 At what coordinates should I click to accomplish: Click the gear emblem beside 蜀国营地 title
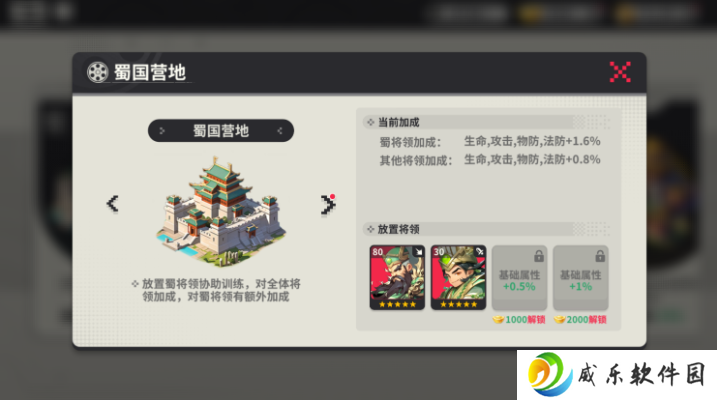click(x=97, y=72)
